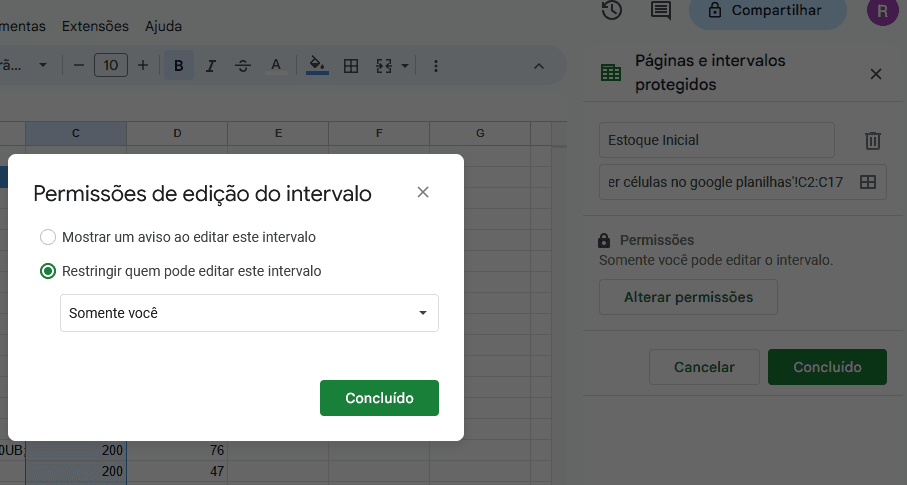The height and width of the screenshot is (485, 907).
Task: Toggle bold formatting in the toolbar
Action: coord(179,66)
